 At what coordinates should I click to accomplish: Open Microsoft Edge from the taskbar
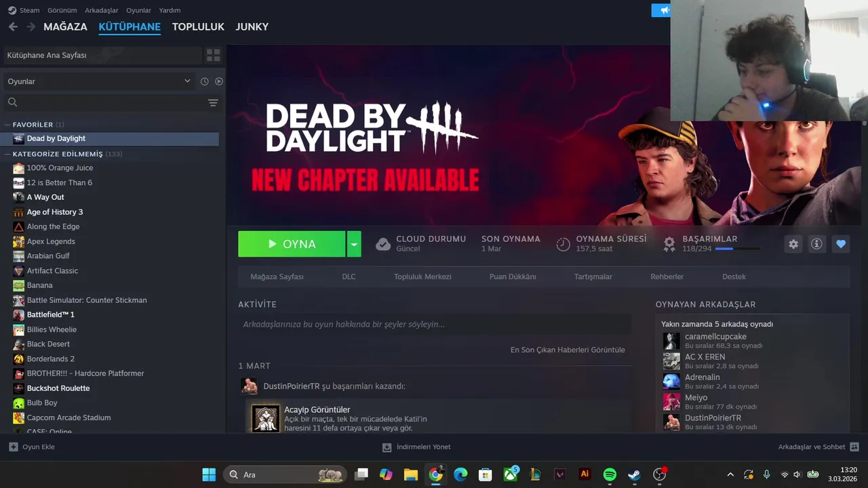[x=460, y=474]
